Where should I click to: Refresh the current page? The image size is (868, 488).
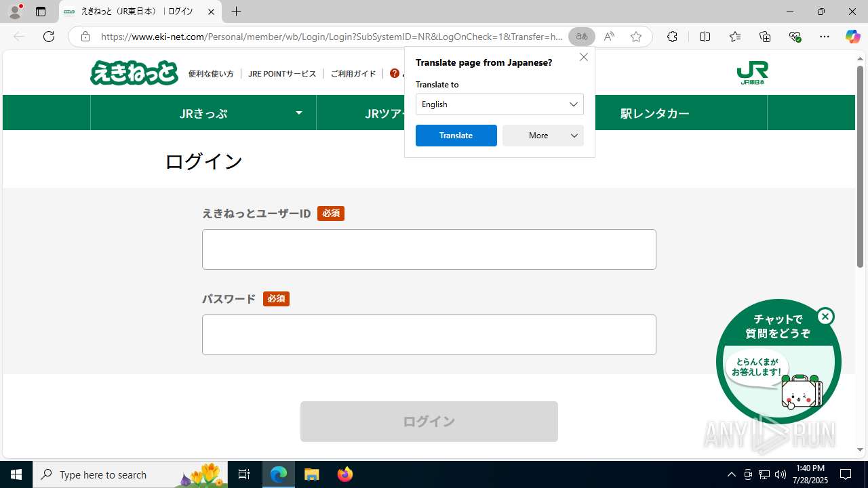[49, 37]
